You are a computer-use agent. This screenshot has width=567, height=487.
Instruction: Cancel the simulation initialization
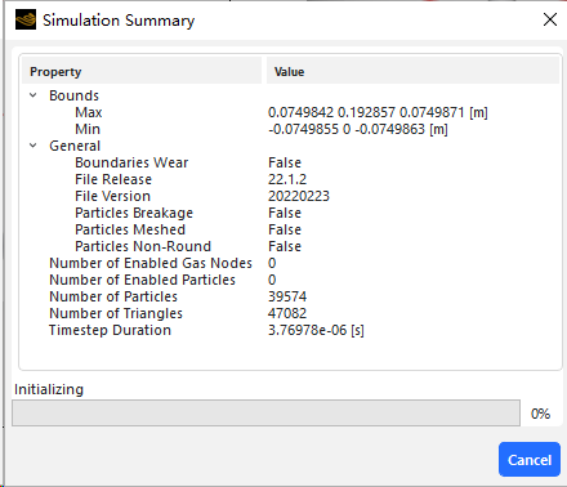(x=529, y=460)
